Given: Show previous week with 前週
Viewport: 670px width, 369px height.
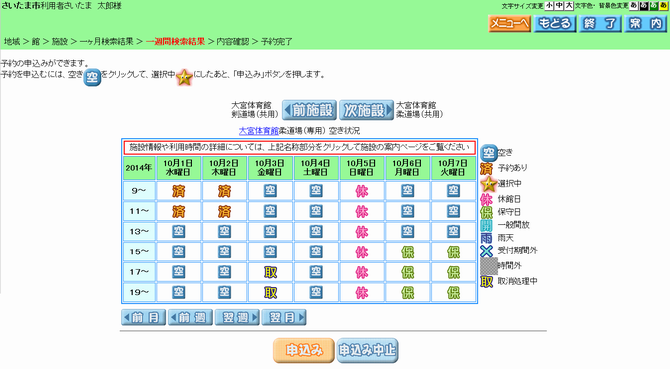Looking at the screenshot, I should (x=190, y=317).
